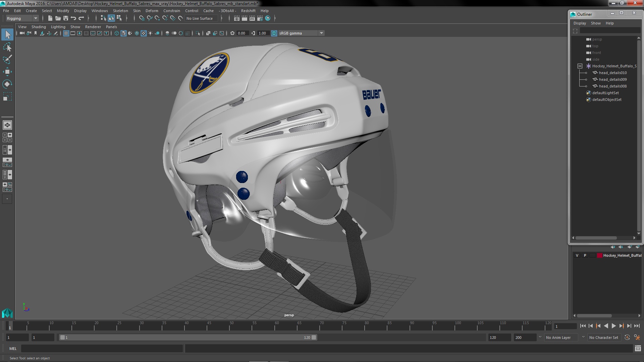
Task: Click the MEL command language button
Action: (13, 349)
